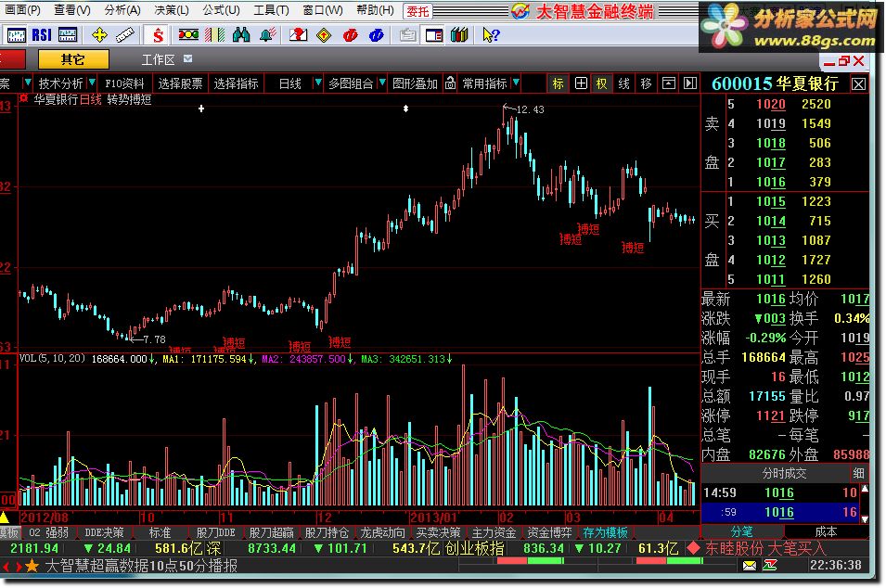Viewport: 886px width, 588px height.
Task: Switch to the 股刀DDE tab
Action: (215, 532)
